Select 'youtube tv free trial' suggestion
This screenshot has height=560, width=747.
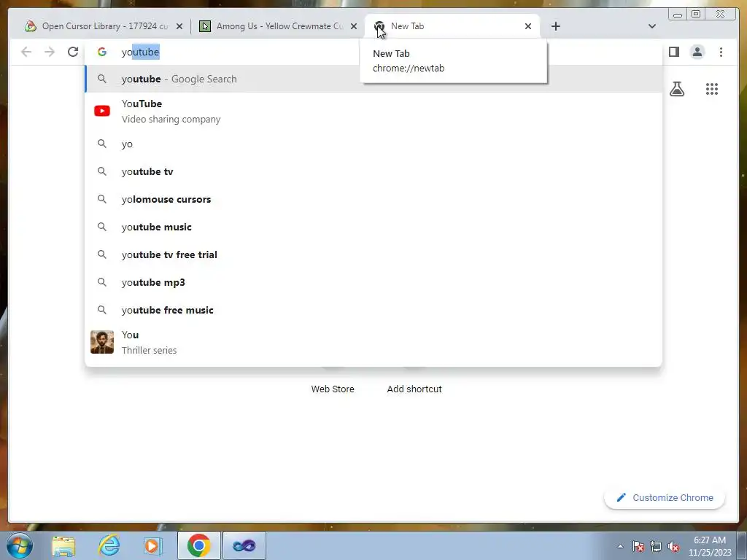(x=373, y=254)
